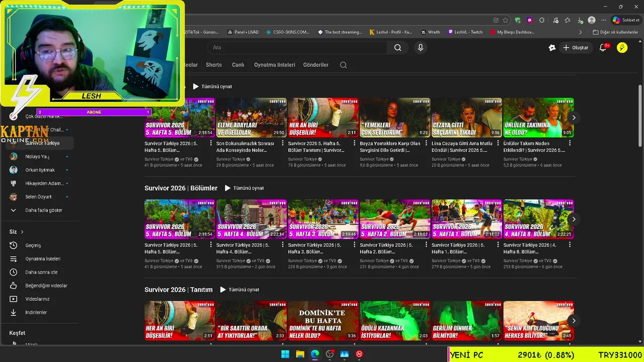The image size is (644, 362).
Task: Switch to Oynatma listeleri tab
Action: point(275,65)
